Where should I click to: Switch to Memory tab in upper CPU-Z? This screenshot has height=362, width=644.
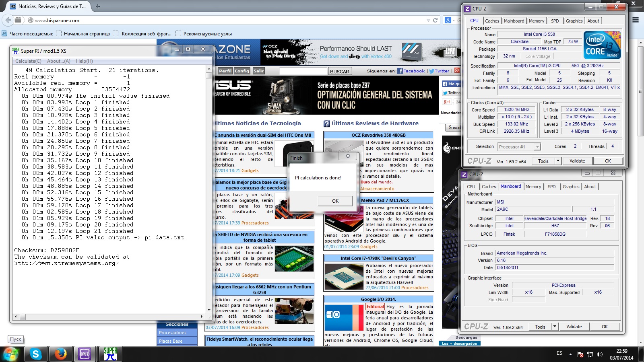pos(536,21)
